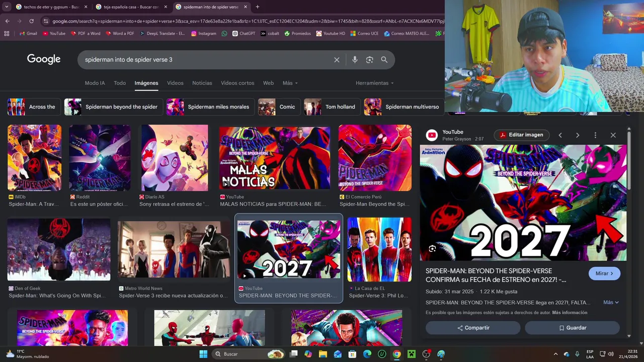Open the MALAS NOTICIAS YouTube thumbnail
644x362 pixels.
[275, 158]
